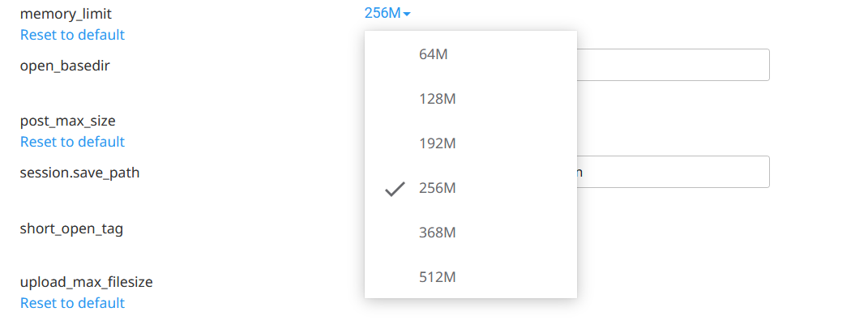Click into the session.save_path input field

673,172
